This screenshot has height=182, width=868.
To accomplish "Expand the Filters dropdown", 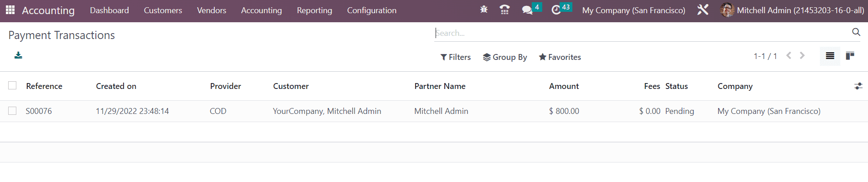I will pos(456,57).
